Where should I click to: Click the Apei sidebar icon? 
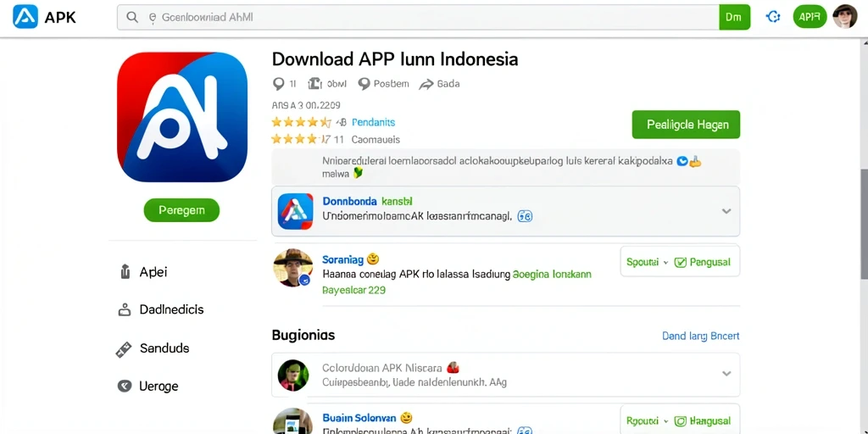click(125, 272)
